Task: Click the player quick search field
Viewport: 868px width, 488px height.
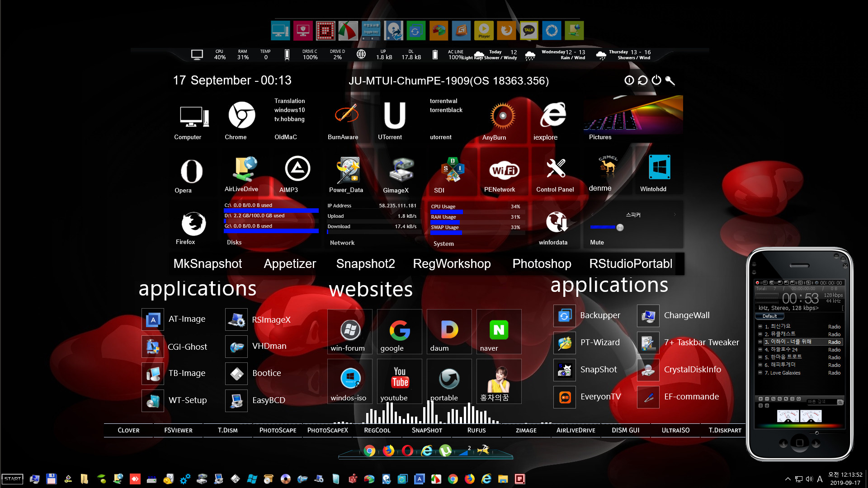Action: tap(822, 402)
